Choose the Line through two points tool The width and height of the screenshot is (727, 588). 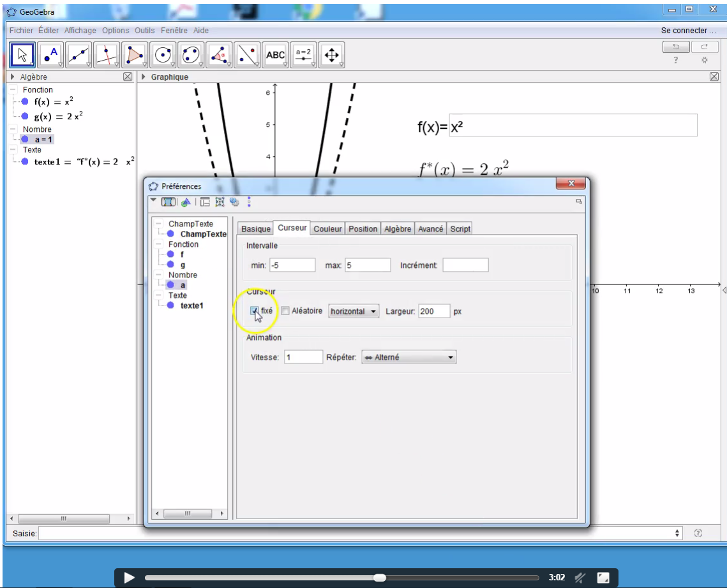[79, 55]
